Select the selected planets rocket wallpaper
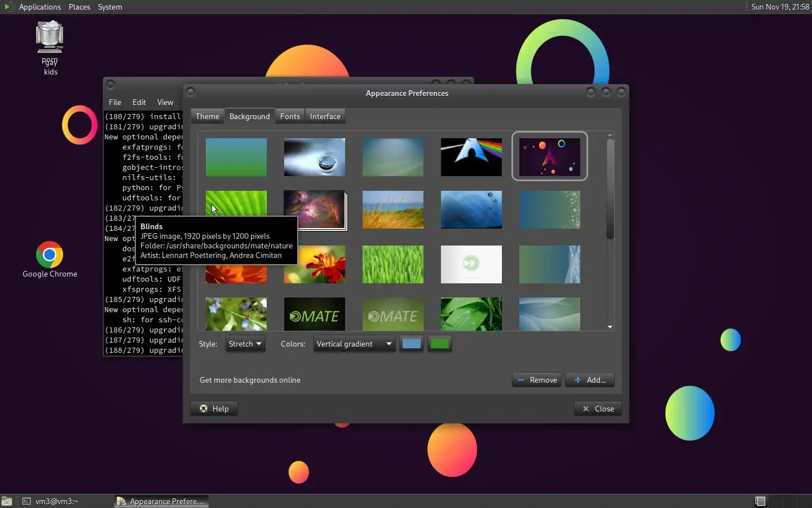The width and height of the screenshot is (812, 508). point(550,157)
